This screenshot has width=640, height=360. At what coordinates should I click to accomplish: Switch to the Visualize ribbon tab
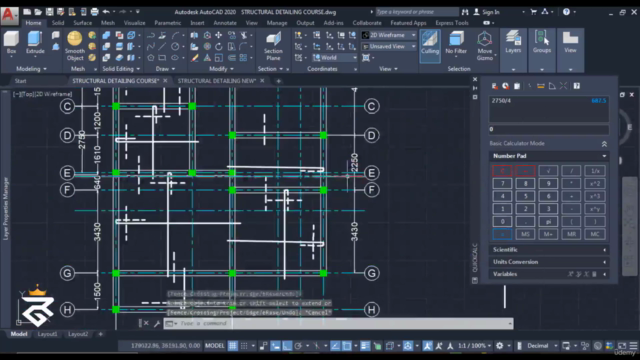point(134,23)
